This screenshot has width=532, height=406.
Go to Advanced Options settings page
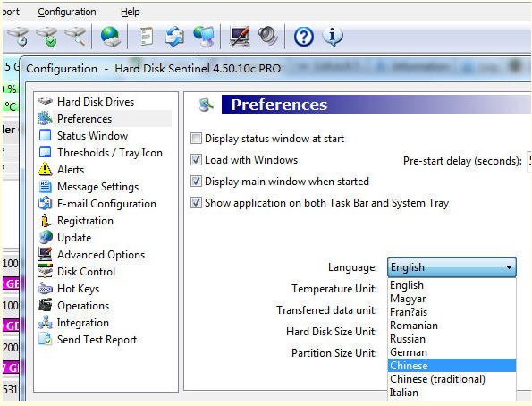(x=101, y=255)
